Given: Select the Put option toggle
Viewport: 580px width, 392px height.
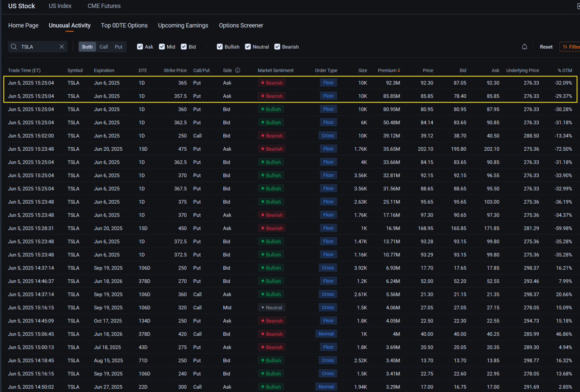Looking at the screenshot, I should pyautogui.click(x=119, y=47).
